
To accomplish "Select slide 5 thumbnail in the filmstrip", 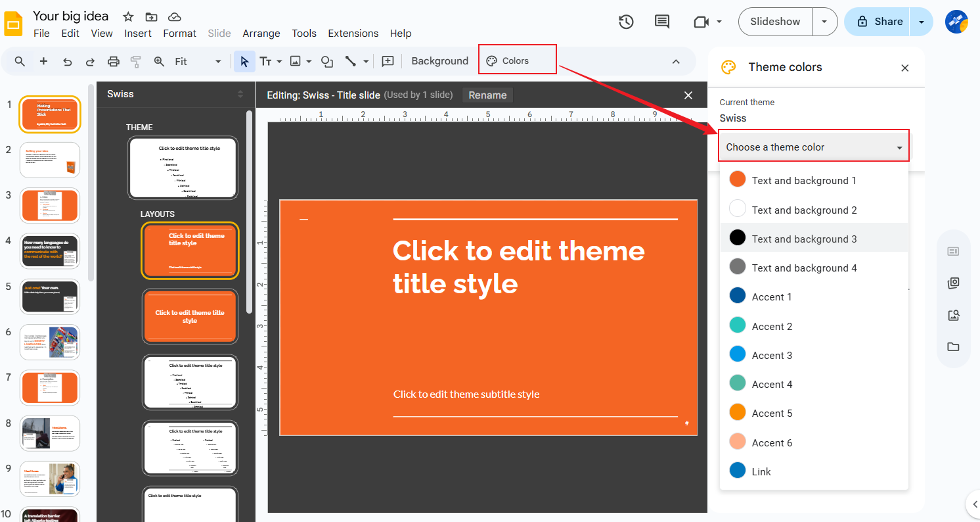I will click(49, 297).
